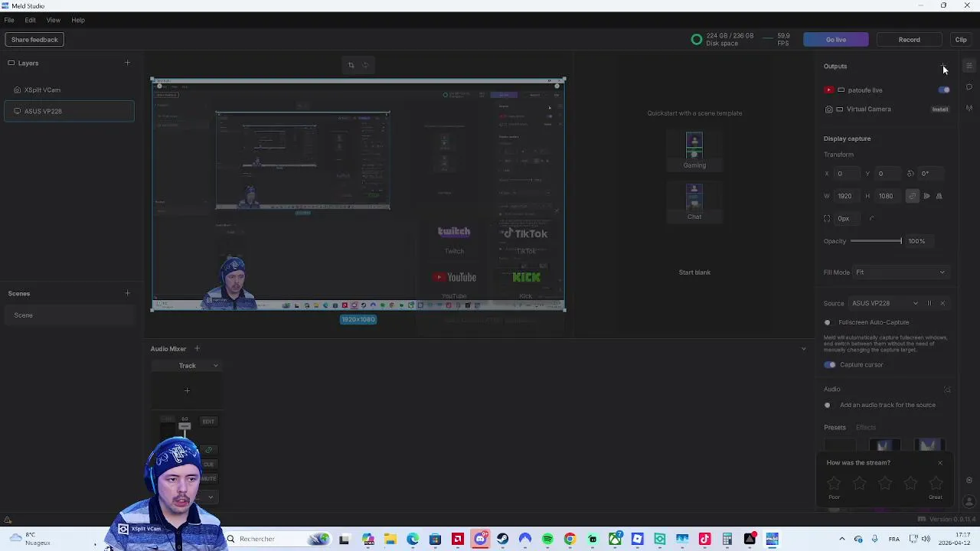Open the user account avatar icon
Viewport: 980px width, 551px height.
[x=969, y=501]
